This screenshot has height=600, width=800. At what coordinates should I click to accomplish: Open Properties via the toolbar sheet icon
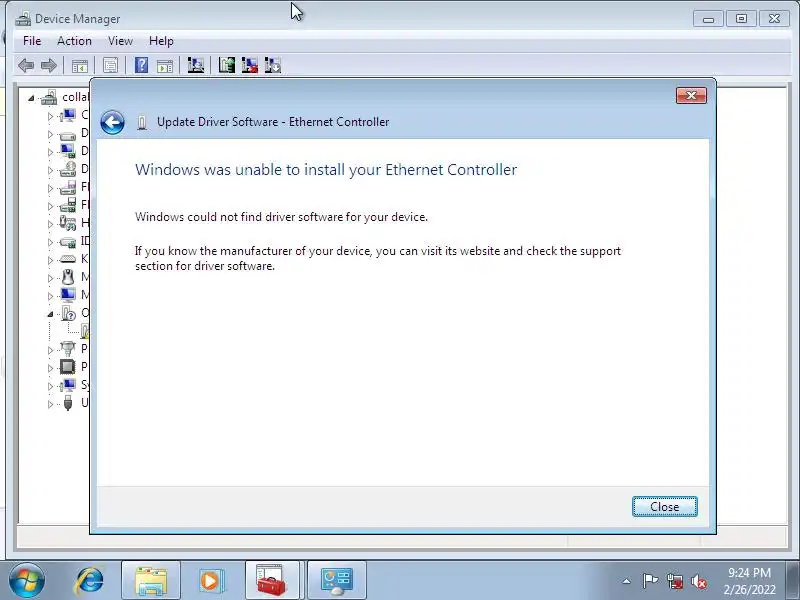[x=110, y=65]
